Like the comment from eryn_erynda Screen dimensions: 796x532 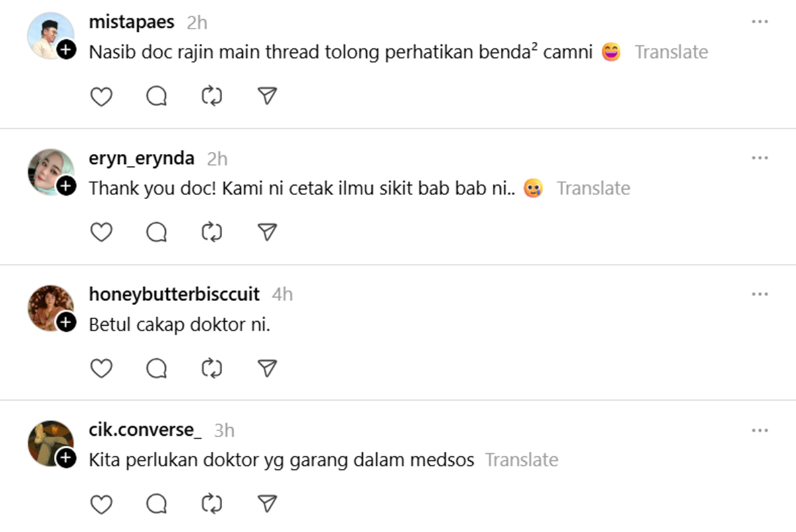(101, 232)
